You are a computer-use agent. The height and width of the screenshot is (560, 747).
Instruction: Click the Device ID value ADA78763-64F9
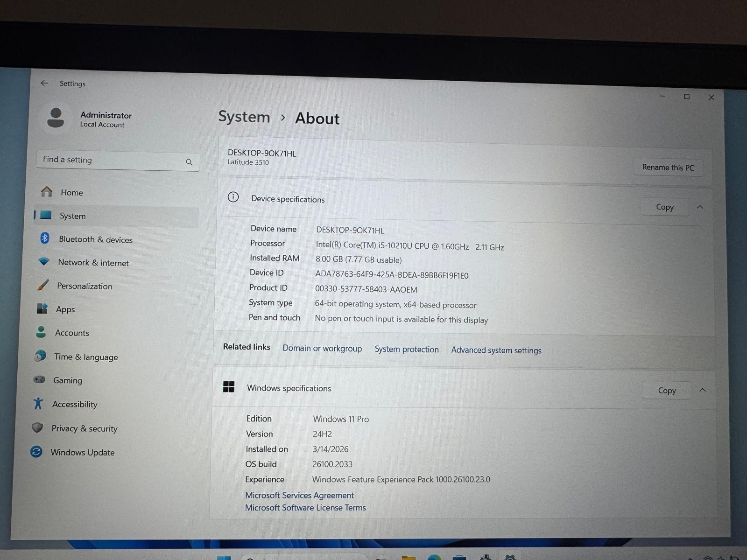[x=392, y=275]
